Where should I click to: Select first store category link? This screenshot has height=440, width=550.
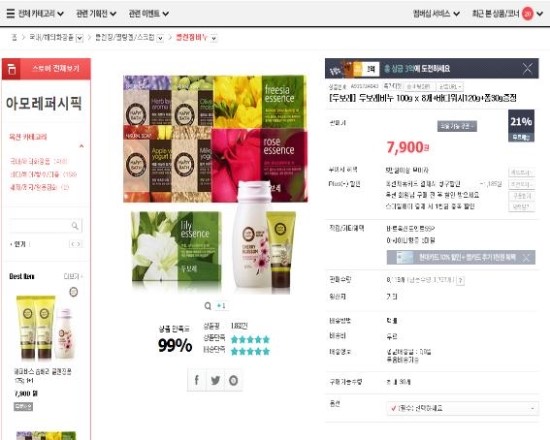pos(38,161)
